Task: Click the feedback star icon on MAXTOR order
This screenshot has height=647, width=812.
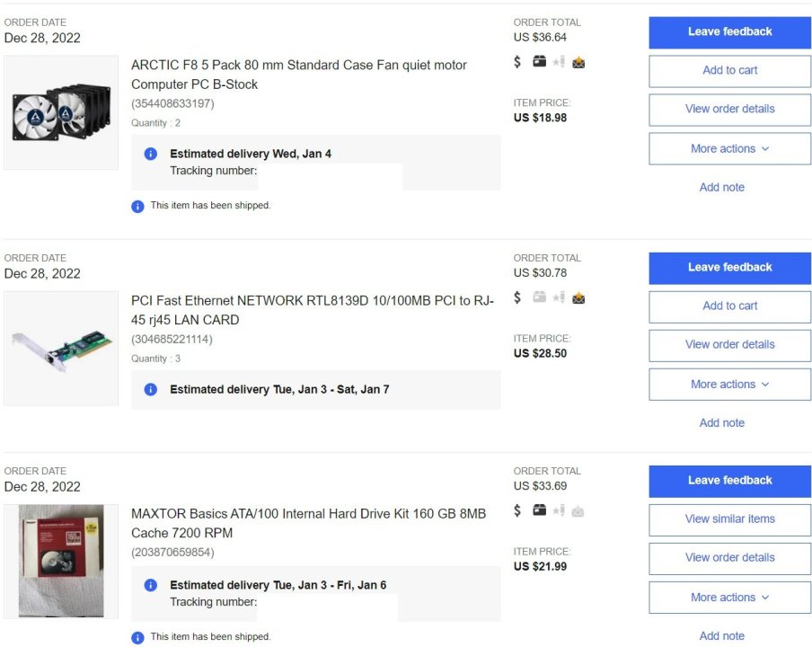Action: (x=559, y=510)
